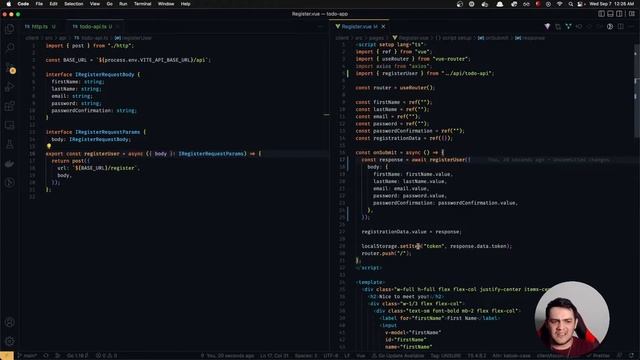Click IRegisterRequestBody interface name
The image size is (640, 360).
point(104,74)
